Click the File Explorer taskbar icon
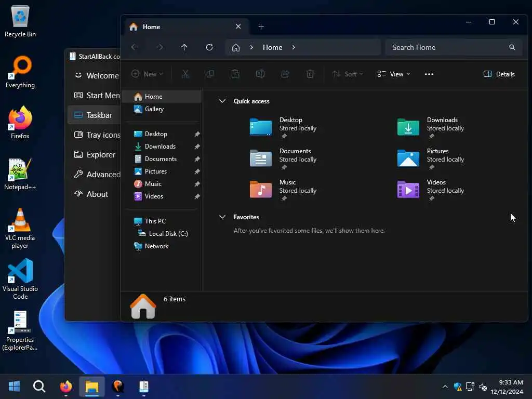The width and height of the screenshot is (532, 399). (x=92, y=386)
